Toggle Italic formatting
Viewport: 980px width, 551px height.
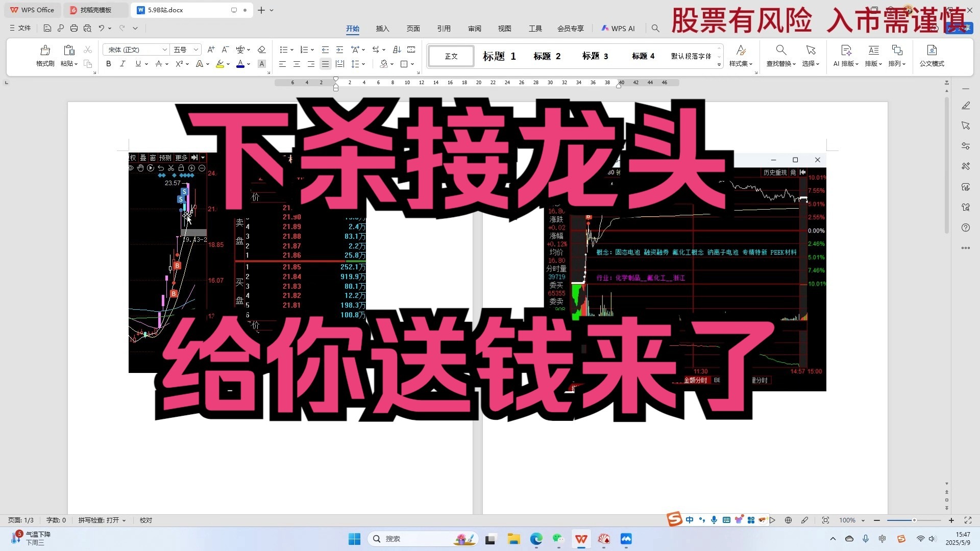[122, 64]
